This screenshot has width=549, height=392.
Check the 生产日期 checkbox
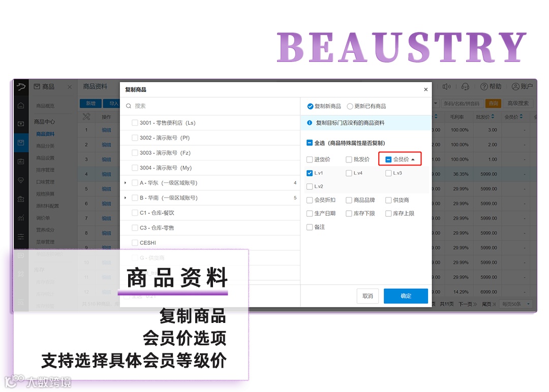point(310,213)
